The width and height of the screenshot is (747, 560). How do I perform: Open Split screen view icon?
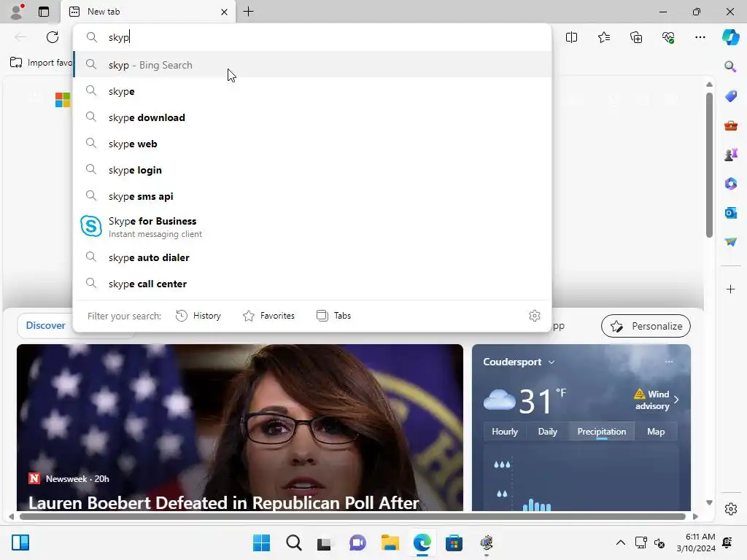click(571, 37)
